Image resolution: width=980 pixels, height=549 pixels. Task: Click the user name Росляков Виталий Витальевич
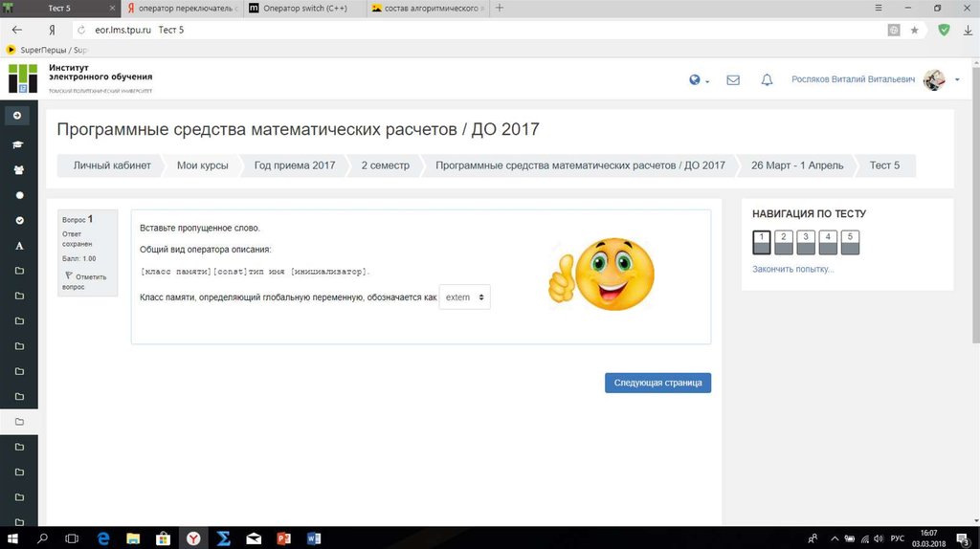853,79
